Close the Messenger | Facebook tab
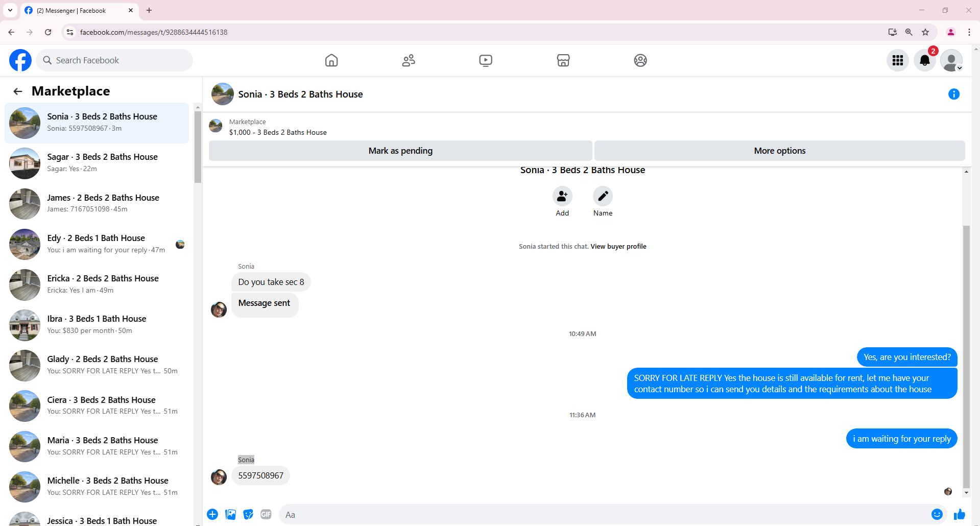This screenshot has width=980, height=526. pyautogui.click(x=131, y=10)
